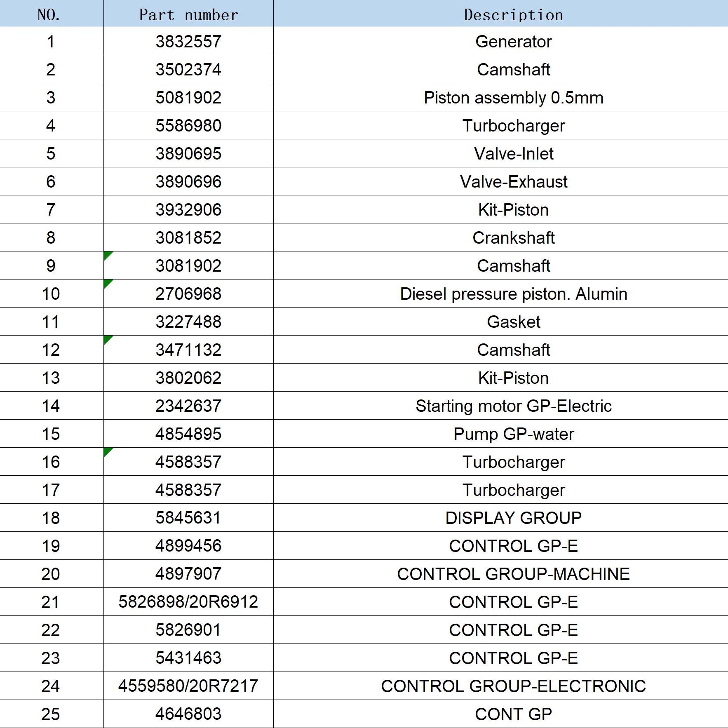The width and height of the screenshot is (728, 728).
Task: Select the CONTROL GROUP-ELECTRONIC cell
Action: 500,686
